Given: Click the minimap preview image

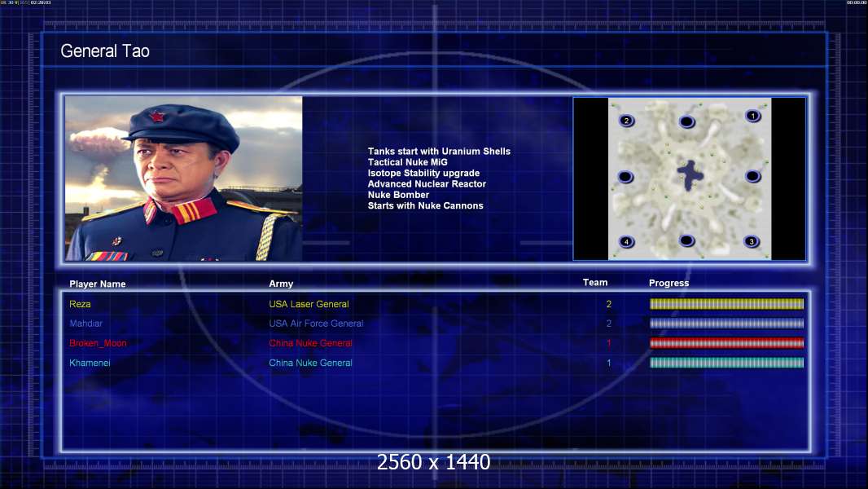Looking at the screenshot, I should coord(690,178).
